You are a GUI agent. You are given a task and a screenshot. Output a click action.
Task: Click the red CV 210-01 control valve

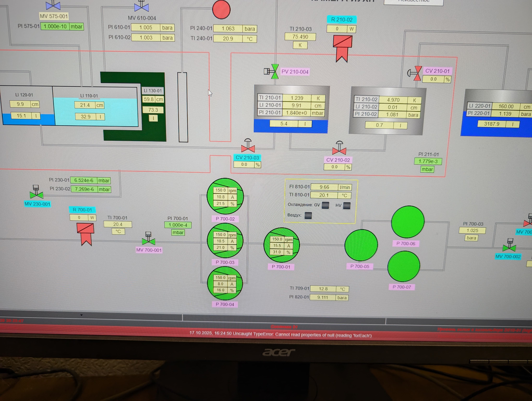418,73
